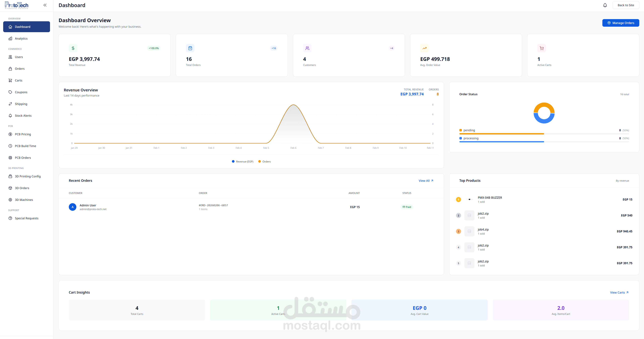Click the Active Carts cart icon
Viewport: 644px width, 339px height.
click(541, 48)
